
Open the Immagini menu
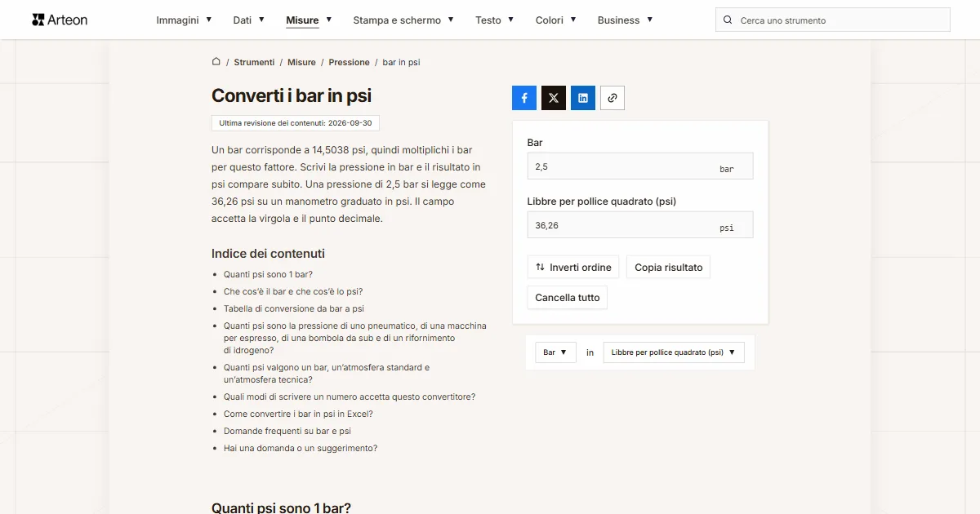point(184,20)
